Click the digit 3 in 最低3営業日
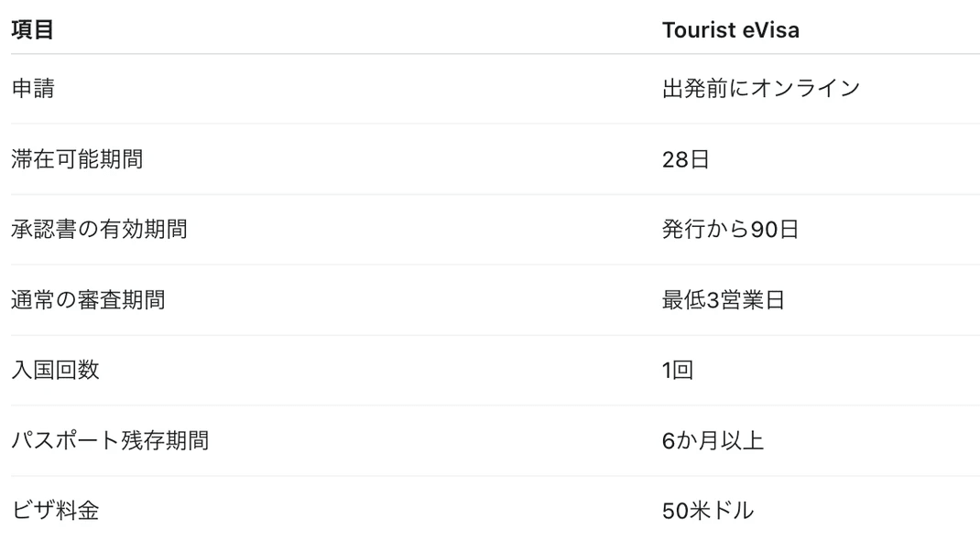 (713, 300)
